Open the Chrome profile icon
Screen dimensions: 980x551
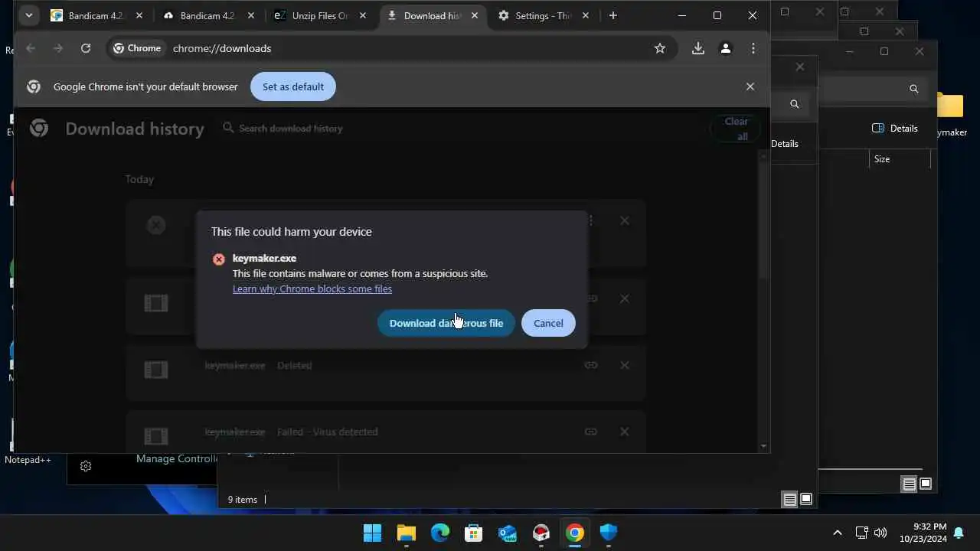coord(726,48)
